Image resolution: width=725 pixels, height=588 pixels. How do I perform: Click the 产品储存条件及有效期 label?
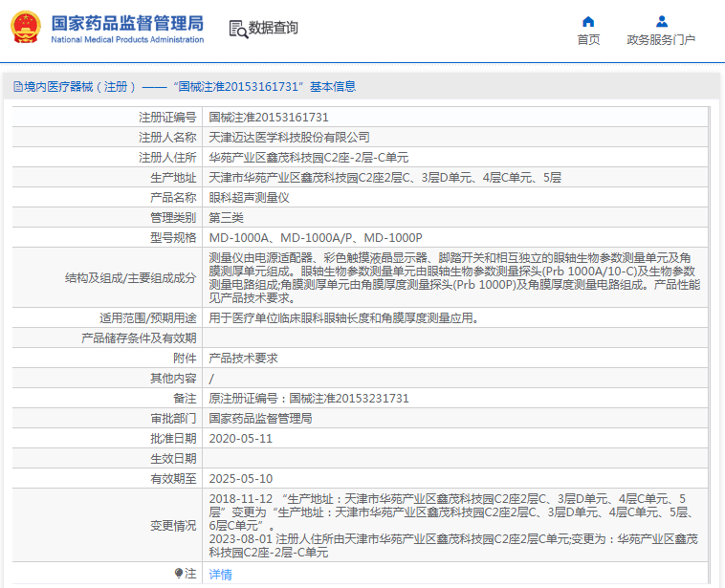[x=140, y=338]
